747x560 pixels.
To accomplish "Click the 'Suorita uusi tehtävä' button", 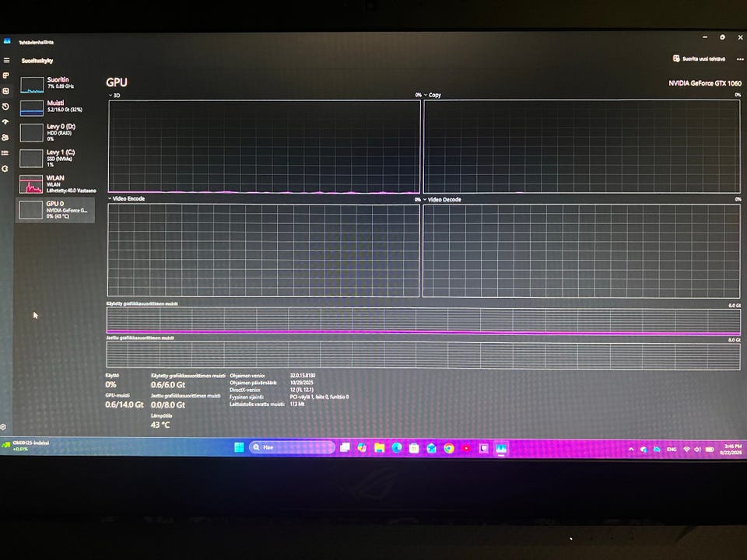I will (x=699, y=58).
